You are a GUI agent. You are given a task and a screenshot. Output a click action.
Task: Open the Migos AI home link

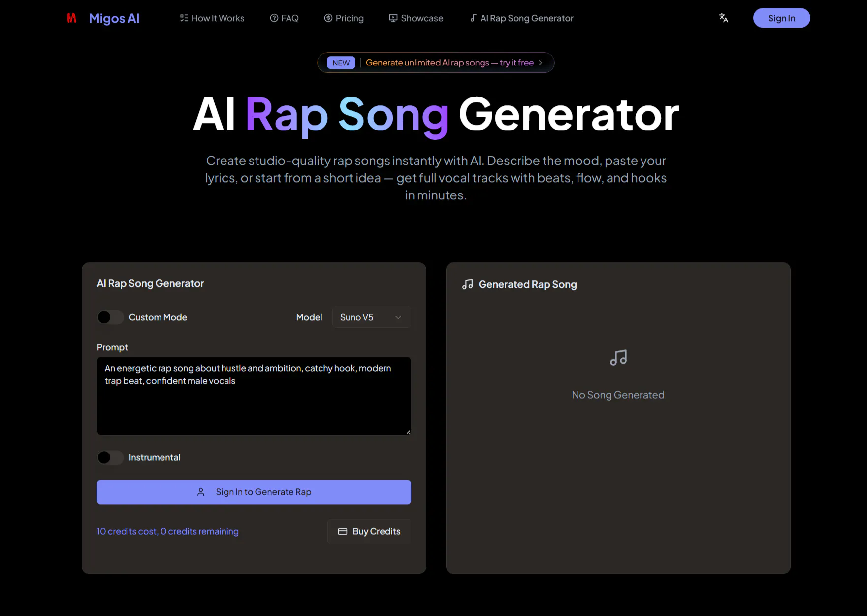click(103, 18)
